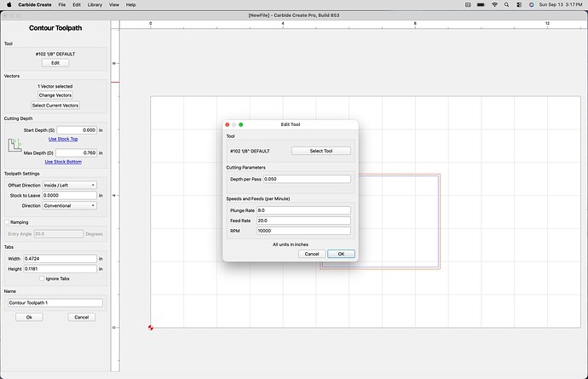This screenshot has height=379, width=588.
Task: Click OK in Edit Tool dialog
Action: click(x=341, y=254)
